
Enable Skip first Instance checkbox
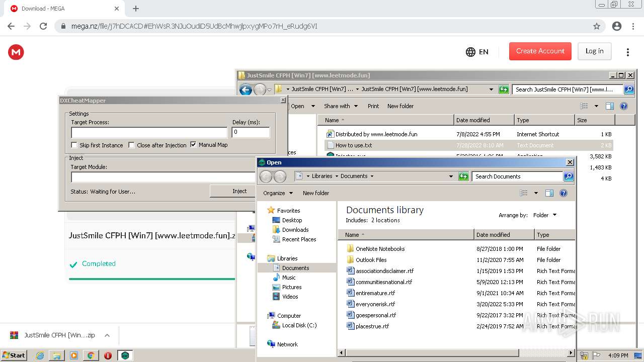point(74,145)
